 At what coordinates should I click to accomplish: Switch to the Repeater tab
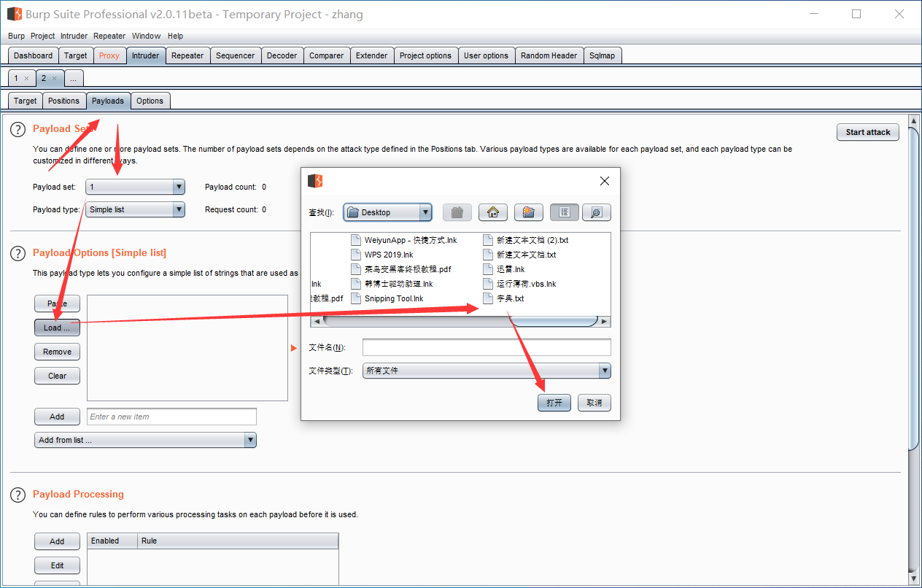(187, 55)
